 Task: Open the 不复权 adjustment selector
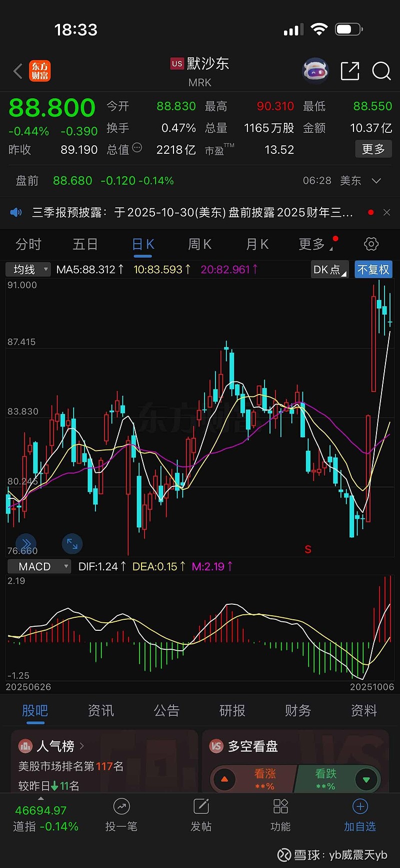tap(373, 270)
